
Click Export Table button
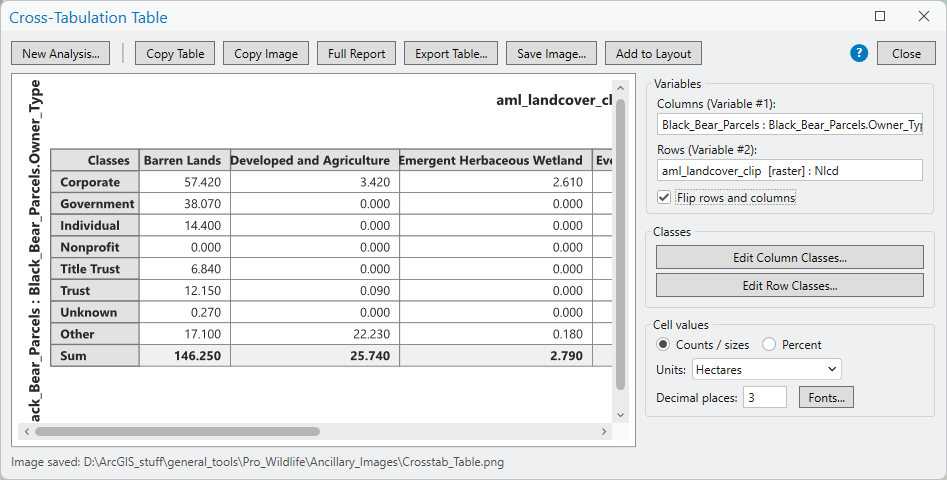pyautogui.click(x=451, y=54)
